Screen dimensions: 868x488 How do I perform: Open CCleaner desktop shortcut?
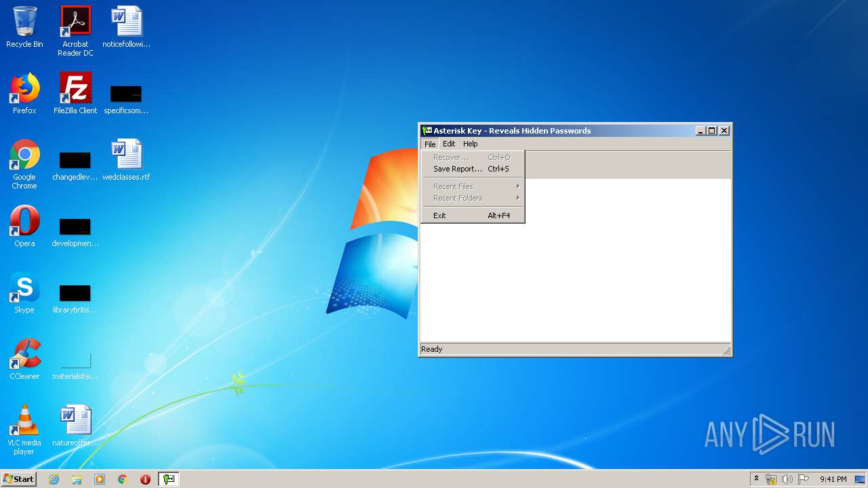(24, 359)
